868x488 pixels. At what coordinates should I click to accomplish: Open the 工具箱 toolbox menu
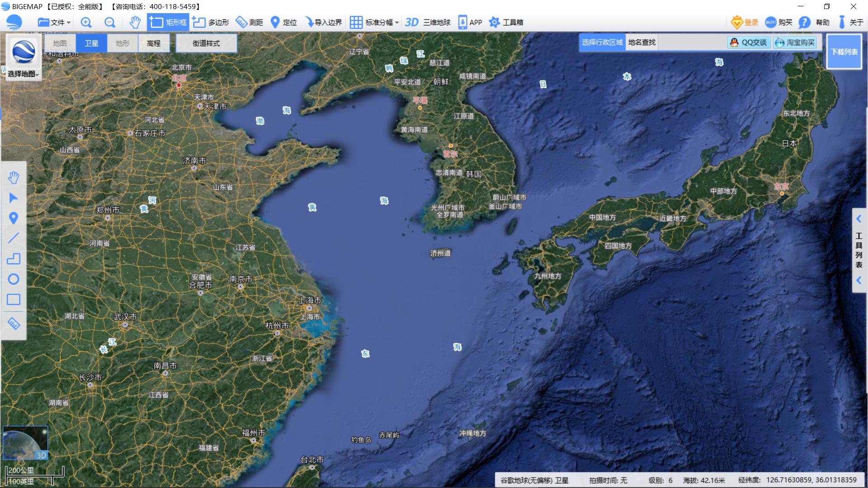506,22
